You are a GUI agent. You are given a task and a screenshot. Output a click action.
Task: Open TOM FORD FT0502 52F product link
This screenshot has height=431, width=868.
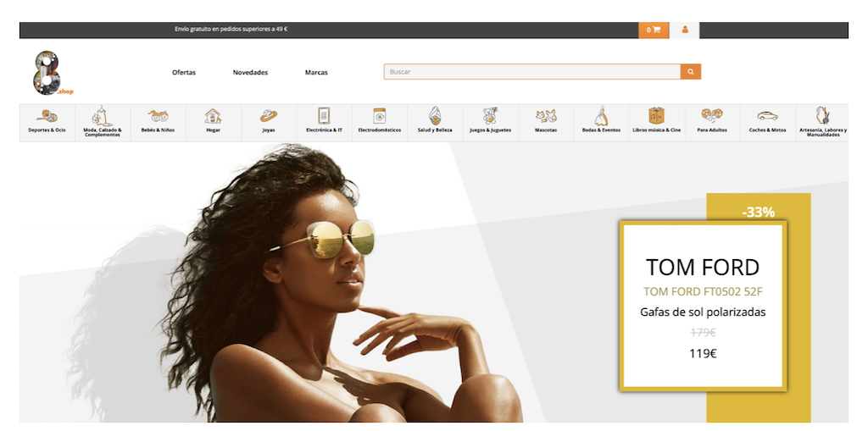pyautogui.click(x=703, y=291)
